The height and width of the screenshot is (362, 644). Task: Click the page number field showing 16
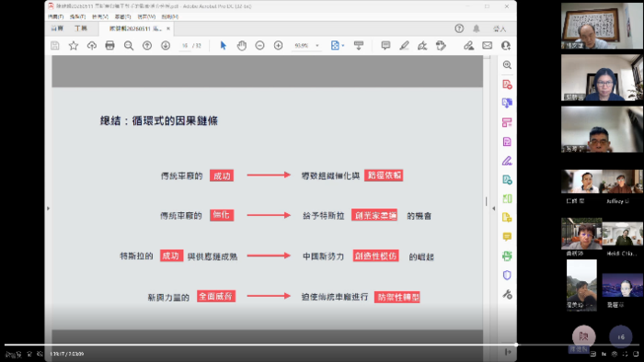click(185, 46)
